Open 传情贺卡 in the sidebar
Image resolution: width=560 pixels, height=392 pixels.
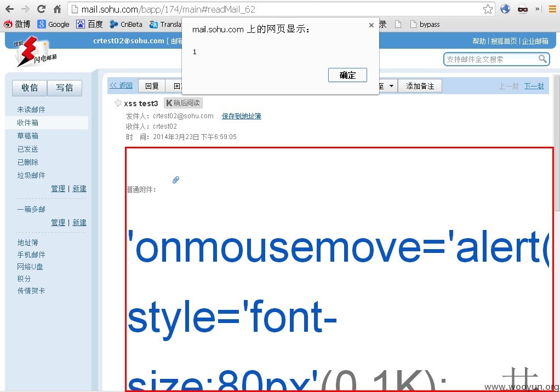[x=31, y=291]
